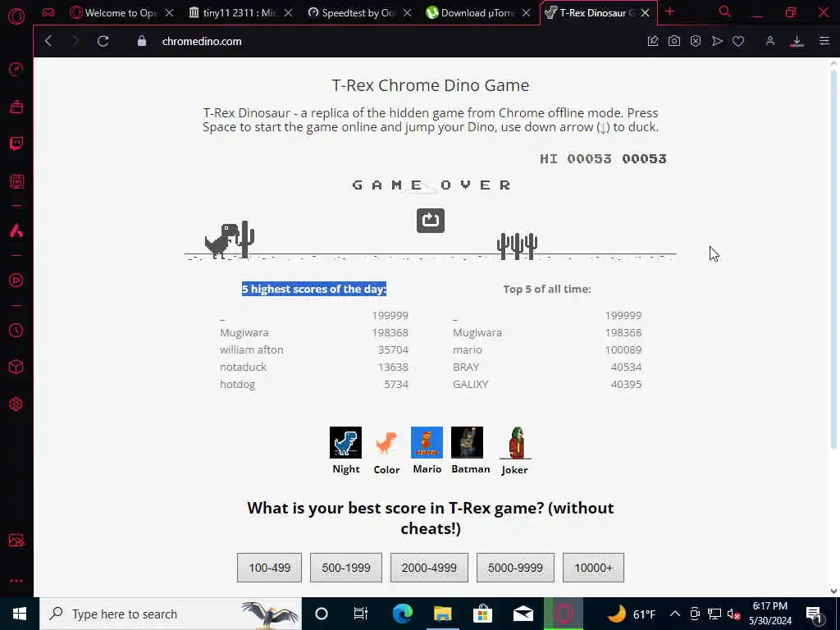Image resolution: width=840 pixels, height=630 pixels.
Task: Close the Speedtest by Ookla tab
Action: coord(407,13)
